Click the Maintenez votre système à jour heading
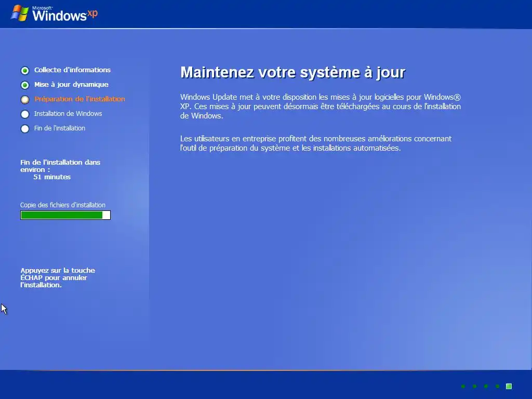The image size is (532, 399). (x=293, y=72)
